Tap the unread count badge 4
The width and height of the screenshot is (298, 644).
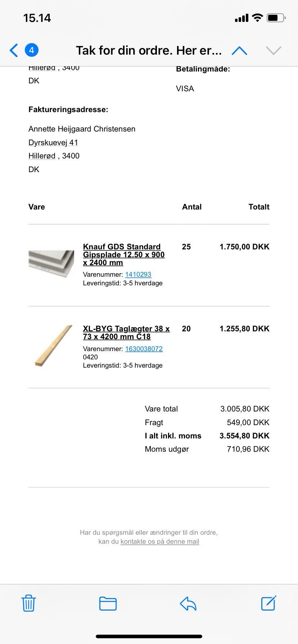(32, 50)
